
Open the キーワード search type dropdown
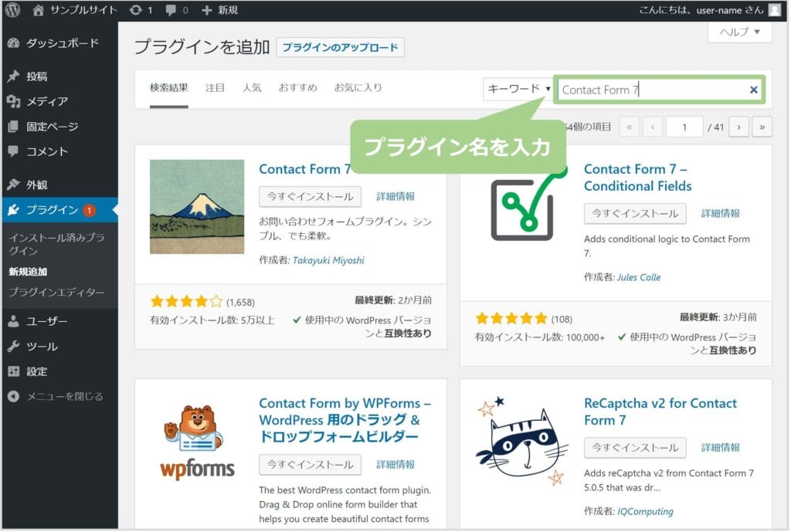(x=518, y=90)
